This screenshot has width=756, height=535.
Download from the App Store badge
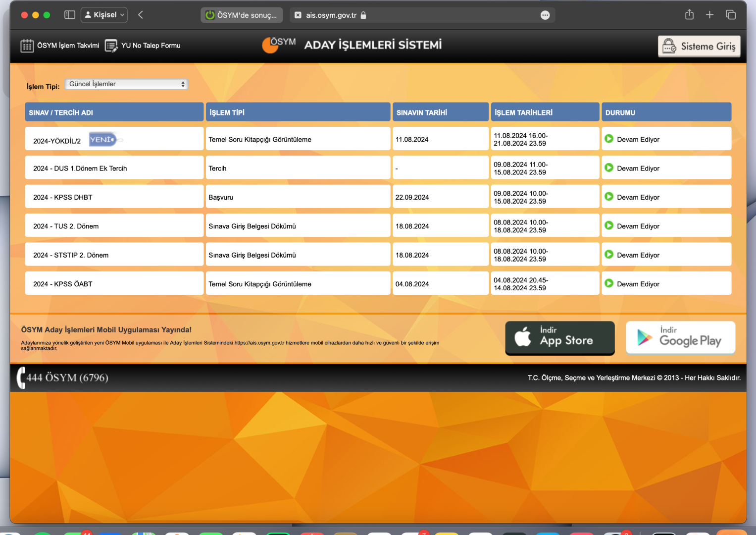click(x=560, y=338)
